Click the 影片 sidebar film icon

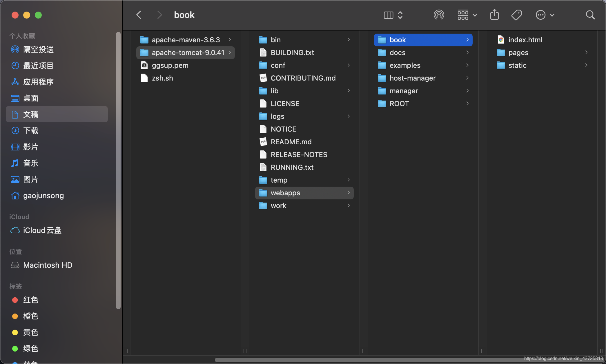coord(15,147)
